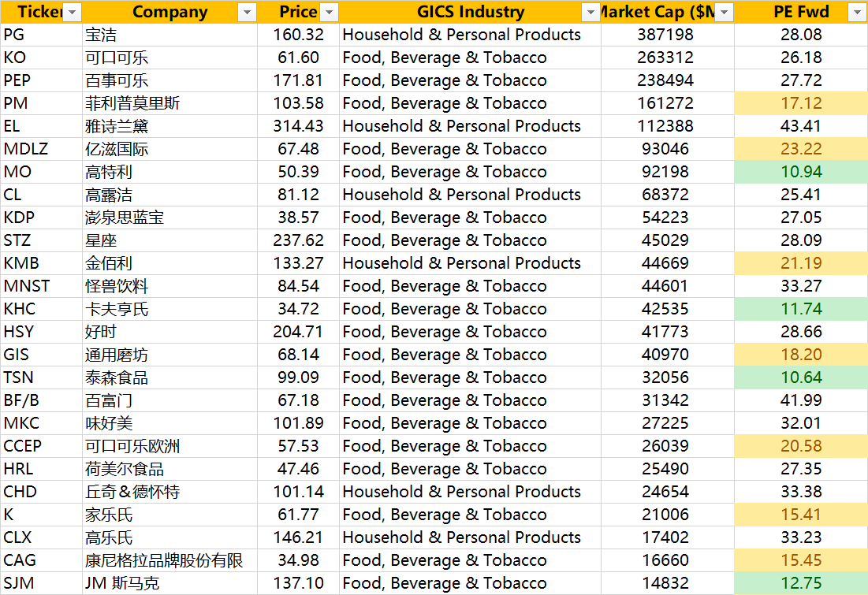The width and height of the screenshot is (868, 595).
Task: Select the Ticker header cell
Action: pos(42,12)
